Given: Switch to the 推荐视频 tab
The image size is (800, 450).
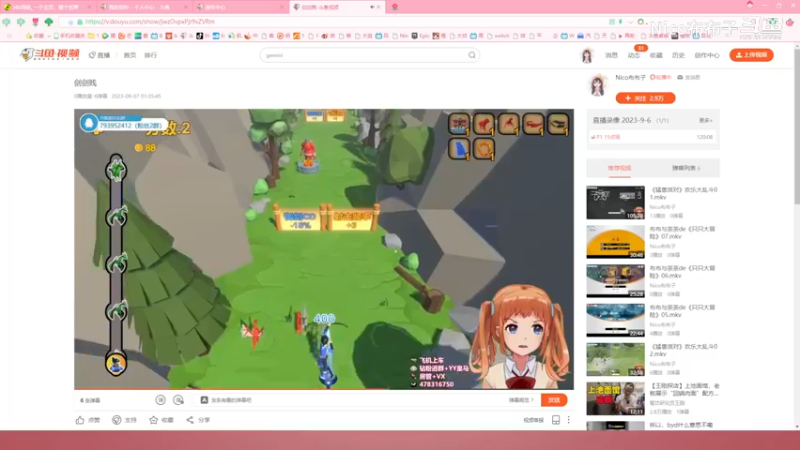Looking at the screenshot, I should tap(619, 168).
